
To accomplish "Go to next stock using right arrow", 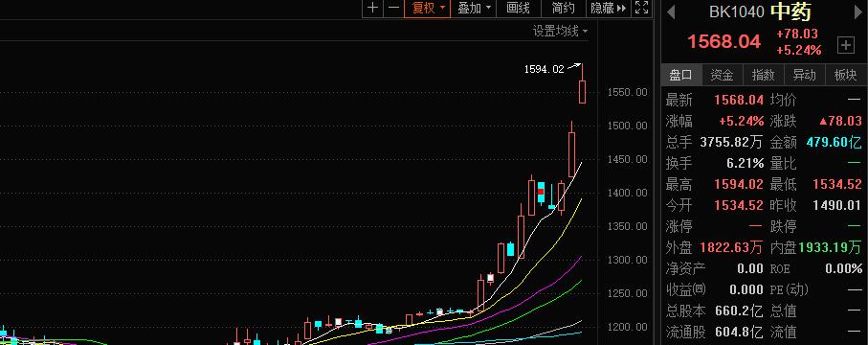I will coord(858,11).
